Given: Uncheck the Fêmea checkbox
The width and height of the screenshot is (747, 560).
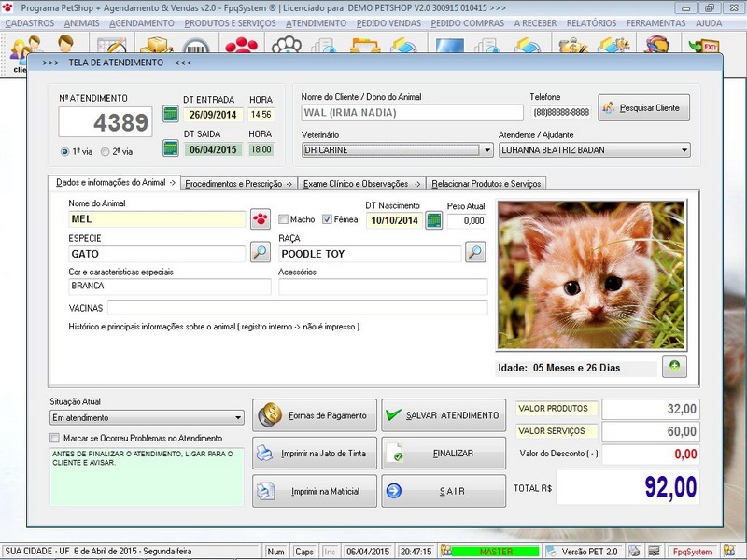Looking at the screenshot, I should (328, 220).
